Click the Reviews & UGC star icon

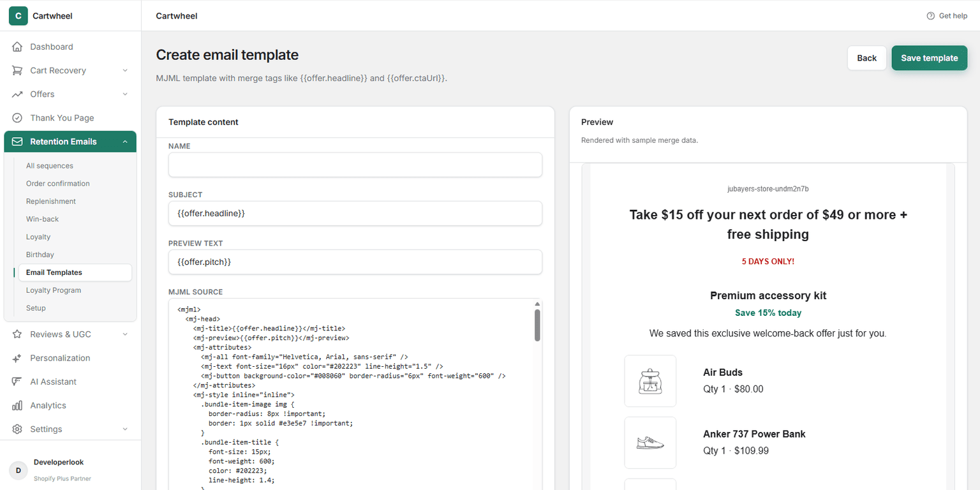[x=17, y=334]
